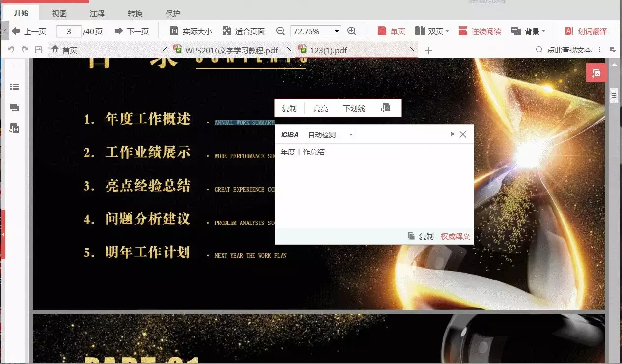Click the highlighted ANNUAL WORK SUMMARY text
Image resolution: width=622 pixels, height=364 pixels.
244,123
